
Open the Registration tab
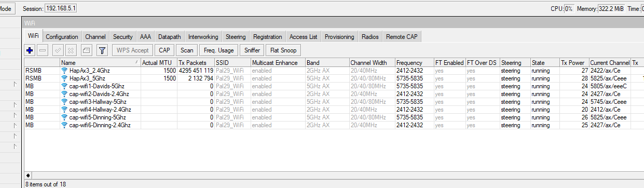pos(268,37)
